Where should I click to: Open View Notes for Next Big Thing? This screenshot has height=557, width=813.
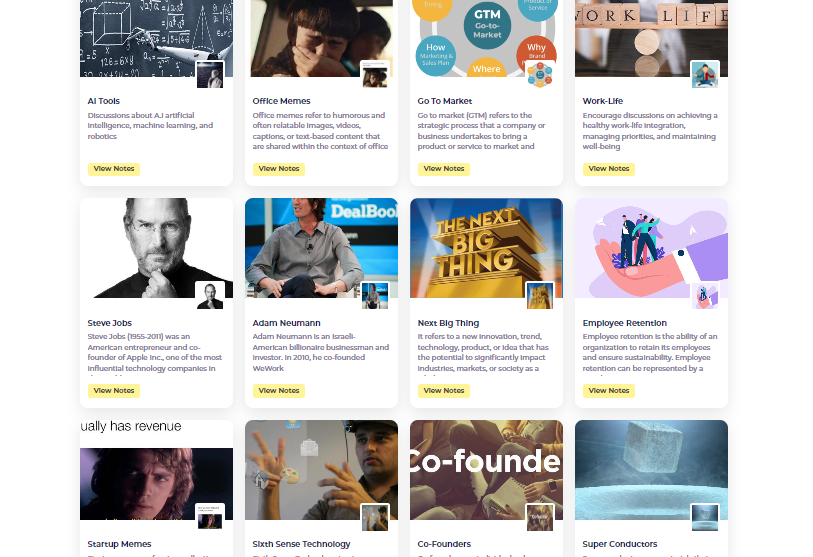pyautogui.click(x=443, y=391)
